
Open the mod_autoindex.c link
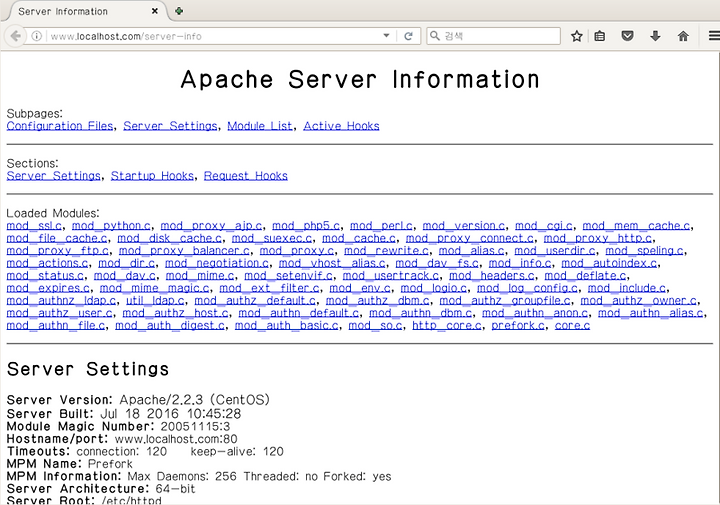click(x=609, y=263)
